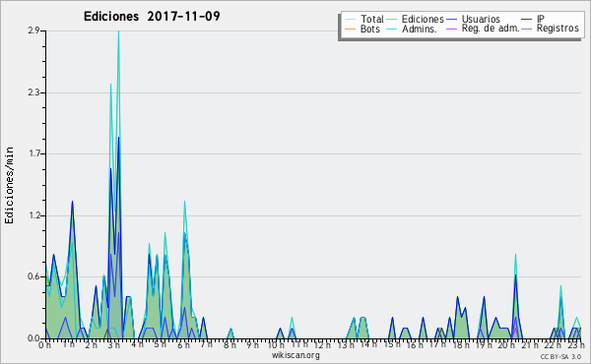Click the 'Total' legend label
This screenshot has width=591, height=364.
point(372,19)
